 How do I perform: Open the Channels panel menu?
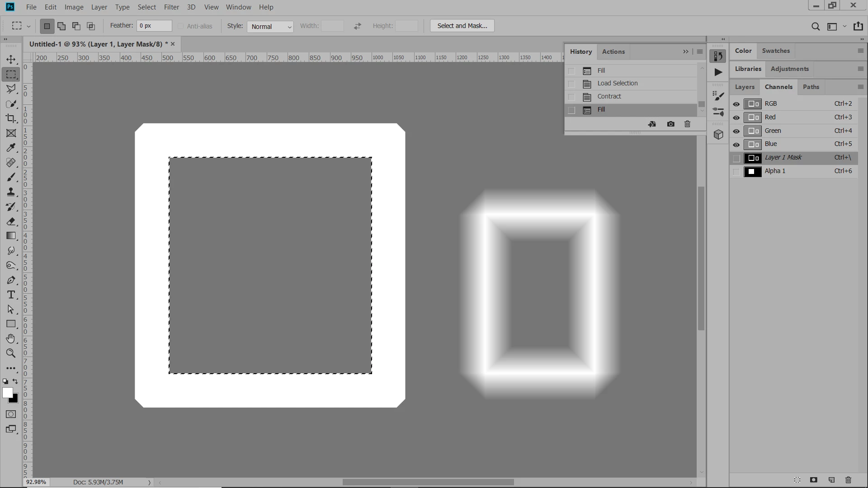[860, 87]
